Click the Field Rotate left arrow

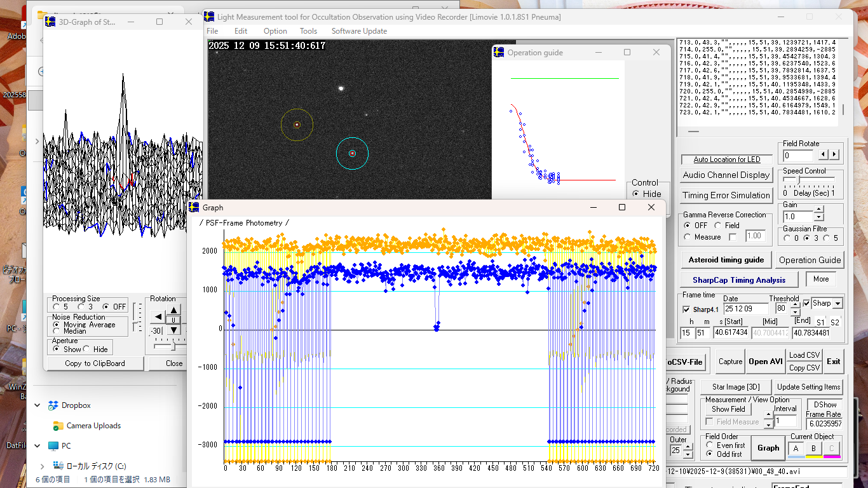(824, 154)
